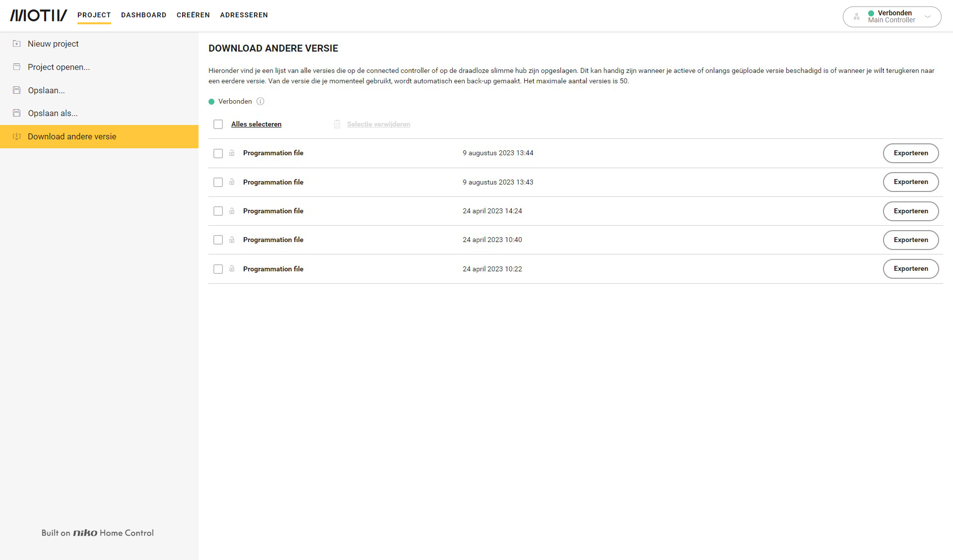Click the date 9 augustus 2023 13:43

tap(498, 182)
